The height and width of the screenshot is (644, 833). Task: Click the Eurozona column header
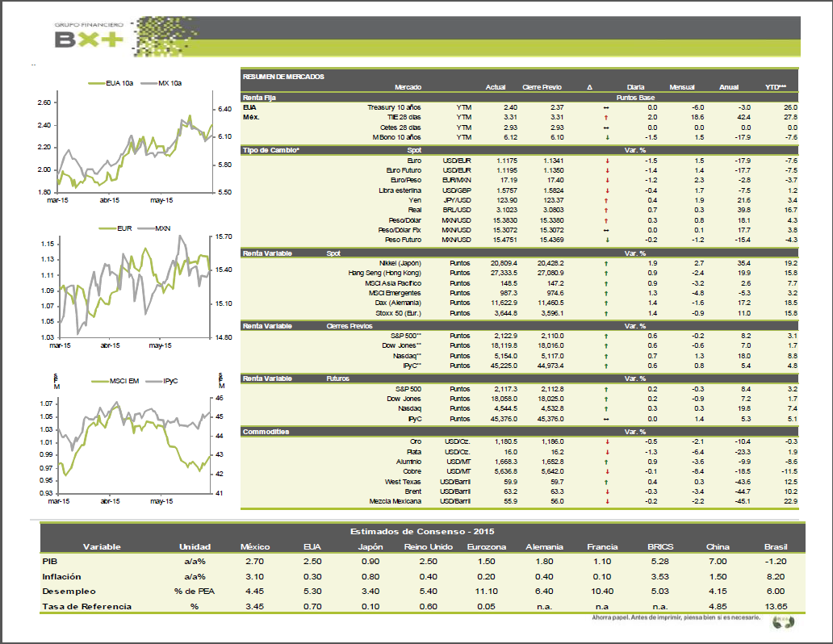pos(487,547)
